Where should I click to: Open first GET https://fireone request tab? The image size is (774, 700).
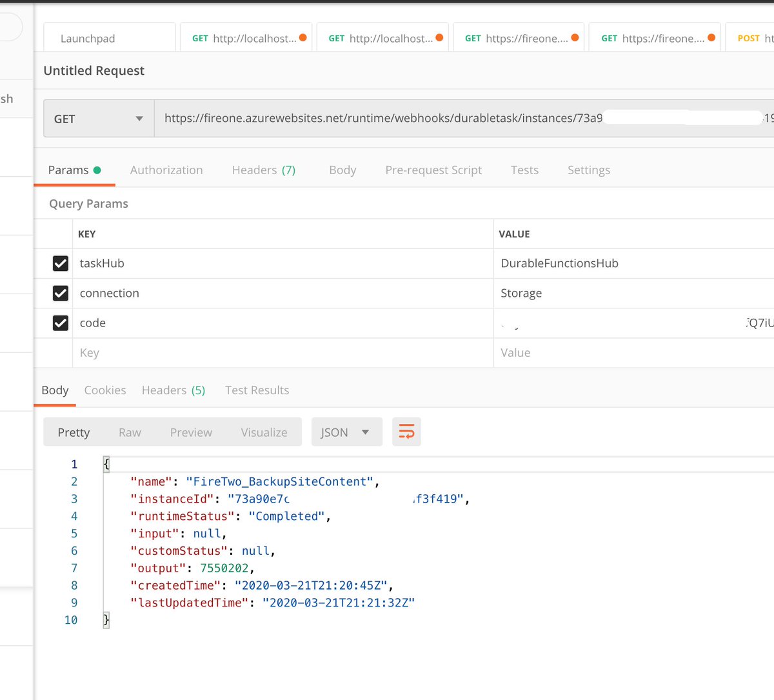click(519, 38)
